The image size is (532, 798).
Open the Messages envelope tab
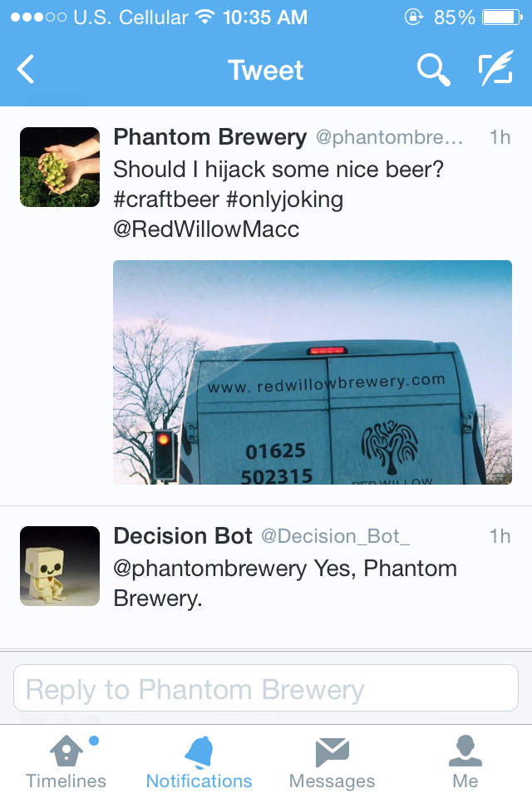click(x=332, y=762)
